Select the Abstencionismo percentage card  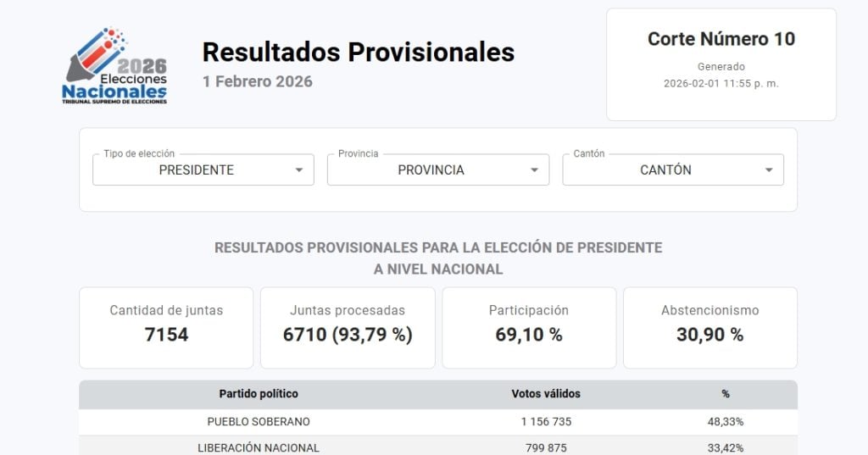pos(710,327)
